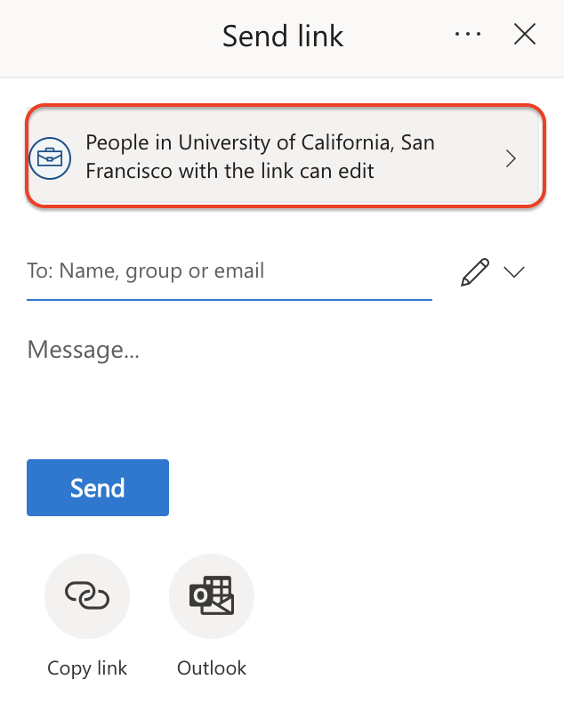
Task: Click the pencil edit-permission icon
Action: click(475, 272)
